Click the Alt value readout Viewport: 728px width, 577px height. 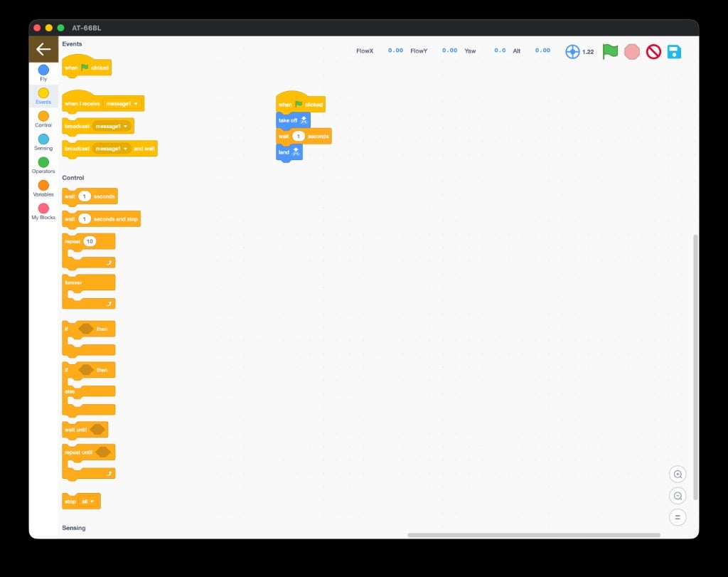[x=542, y=51]
